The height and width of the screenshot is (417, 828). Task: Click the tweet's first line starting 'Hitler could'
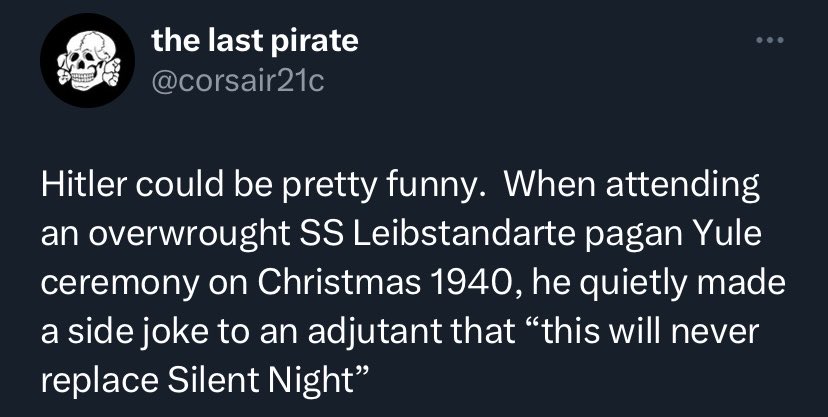click(x=400, y=187)
